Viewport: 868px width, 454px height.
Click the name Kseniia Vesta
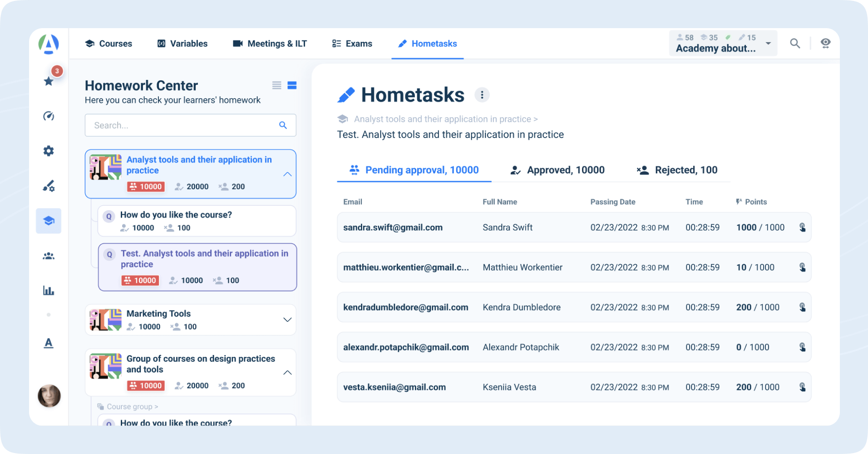509,387
